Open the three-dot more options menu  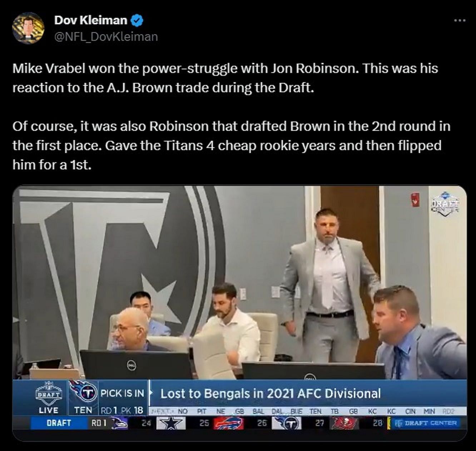point(460,20)
